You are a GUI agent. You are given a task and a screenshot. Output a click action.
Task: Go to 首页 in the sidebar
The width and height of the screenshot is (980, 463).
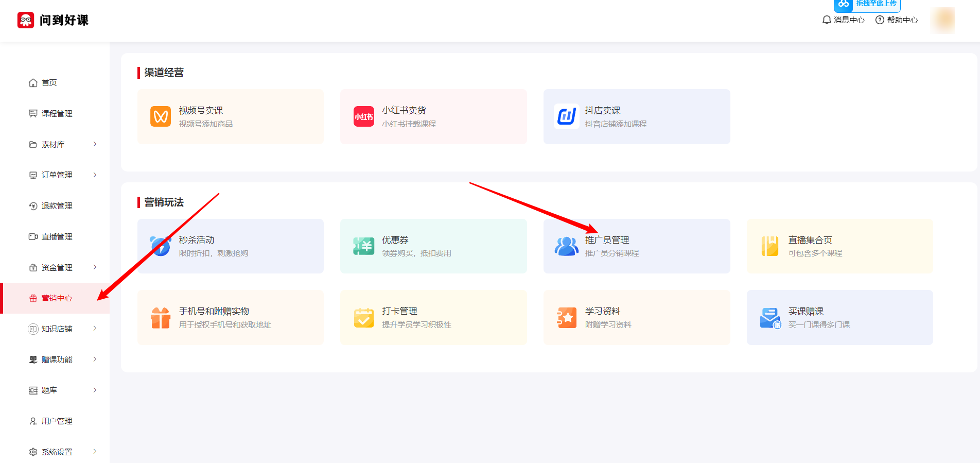49,83
